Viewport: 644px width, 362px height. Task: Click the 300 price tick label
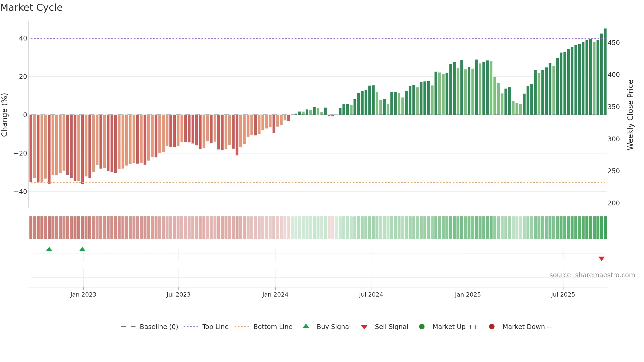click(614, 139)
